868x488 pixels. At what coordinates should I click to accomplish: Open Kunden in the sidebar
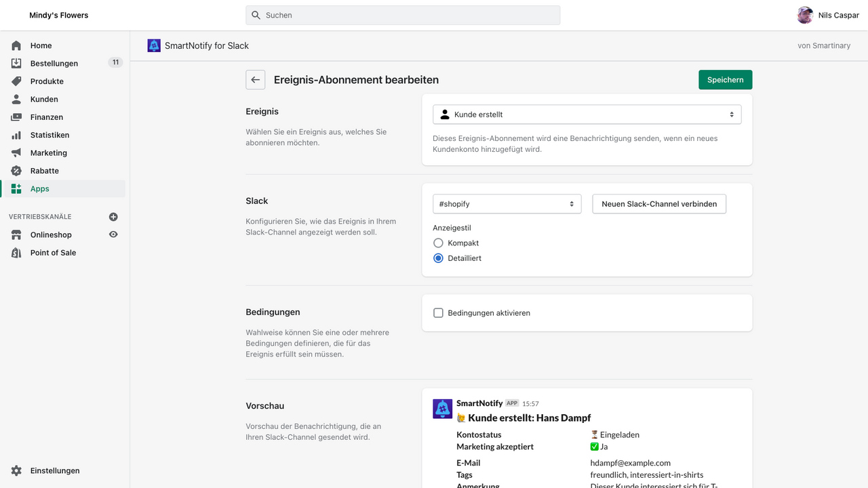coord(44,99)
